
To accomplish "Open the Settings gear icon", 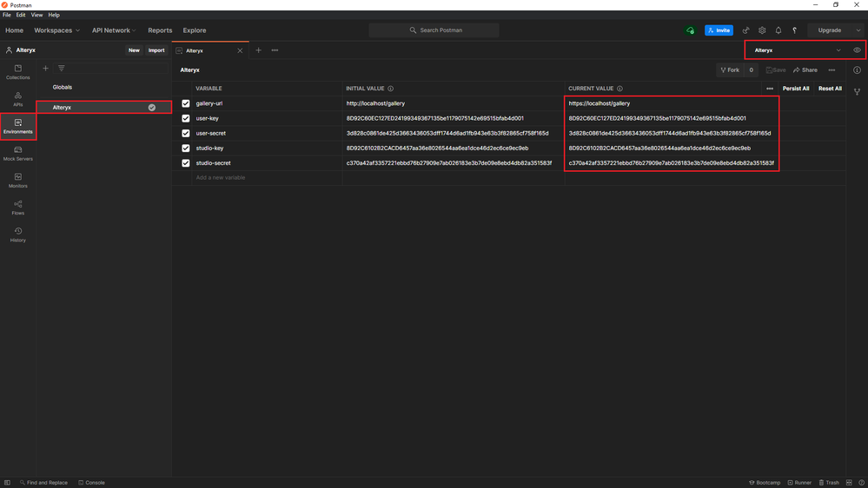I will (762, 30).
